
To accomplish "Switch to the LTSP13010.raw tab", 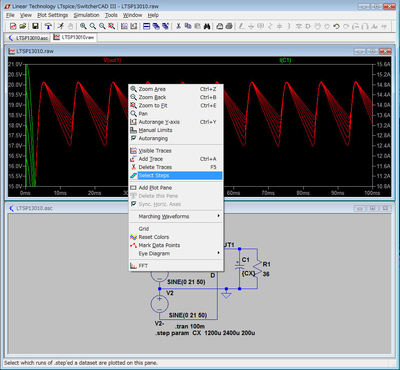I will 74,37.
